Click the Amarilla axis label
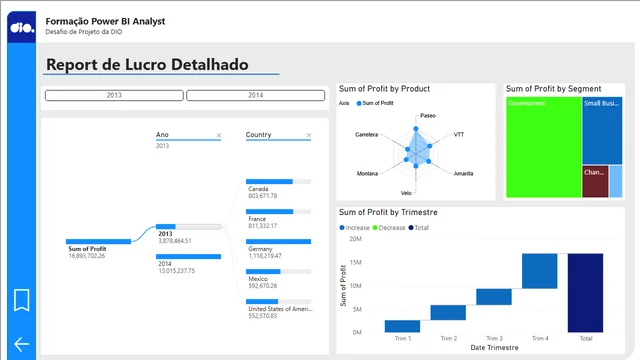This screenshot has width=640, height=360. pos(463,173)
